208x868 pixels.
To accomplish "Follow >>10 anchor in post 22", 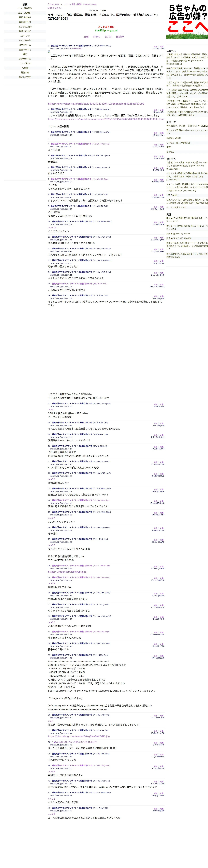I will (x=51, y=479).
